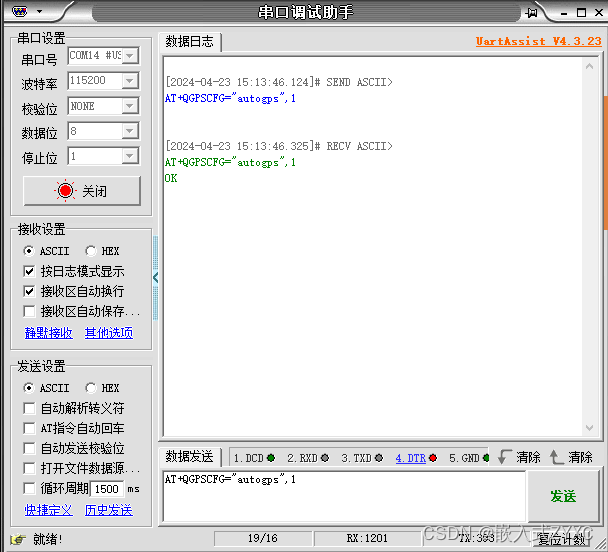This screenshot has height=552, width=608.
Task: Open the title bar dropdown arrow menu
Action: (39, 12)
